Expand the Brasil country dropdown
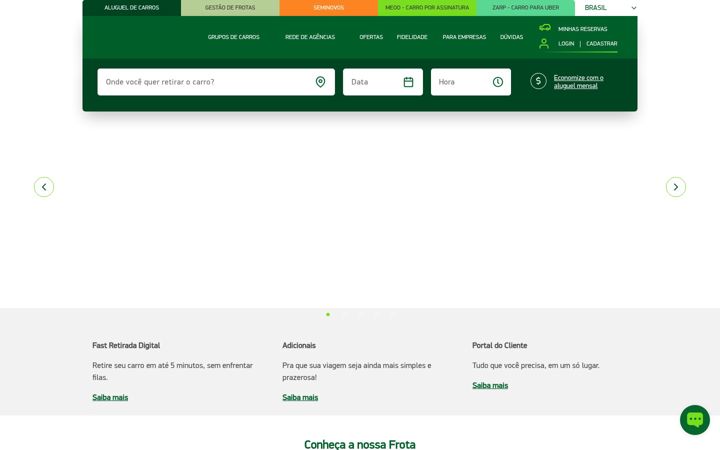The width and height of the screenshot is (720, 450). 610,8
